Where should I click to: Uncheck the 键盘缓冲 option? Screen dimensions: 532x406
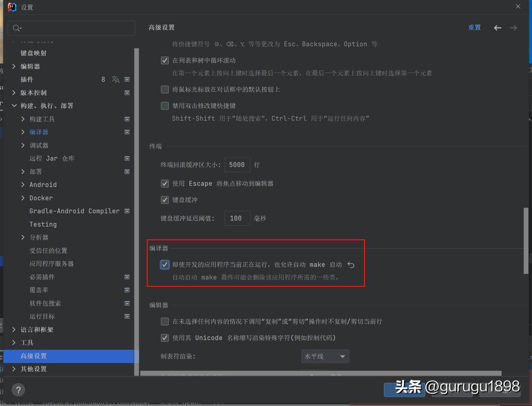tap(164, 200)
